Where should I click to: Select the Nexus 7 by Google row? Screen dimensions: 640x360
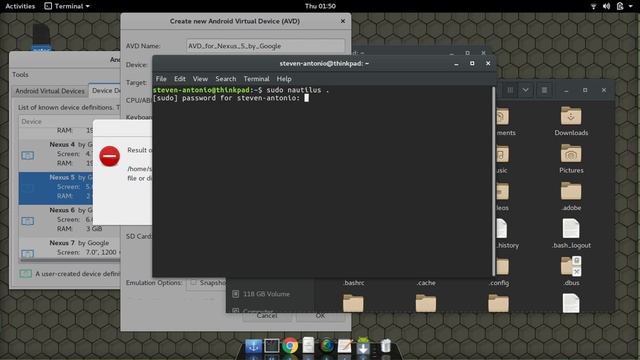click(69, 248)
